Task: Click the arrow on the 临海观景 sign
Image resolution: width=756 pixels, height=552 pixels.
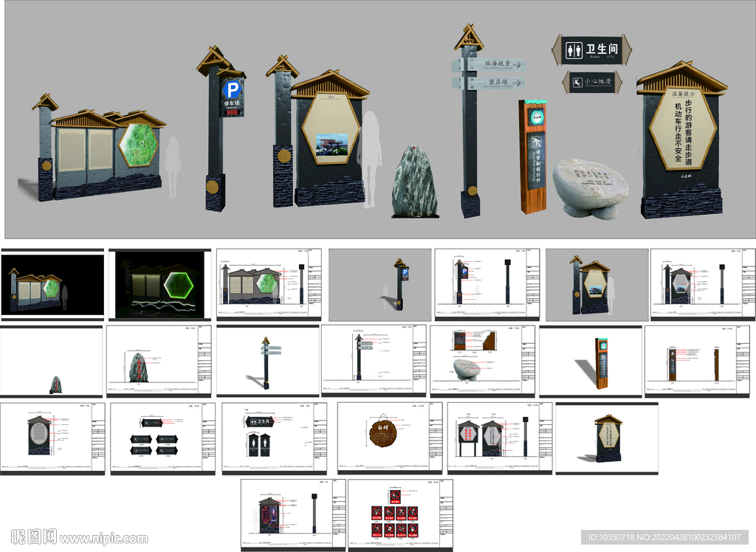Action: pos(519,63)
